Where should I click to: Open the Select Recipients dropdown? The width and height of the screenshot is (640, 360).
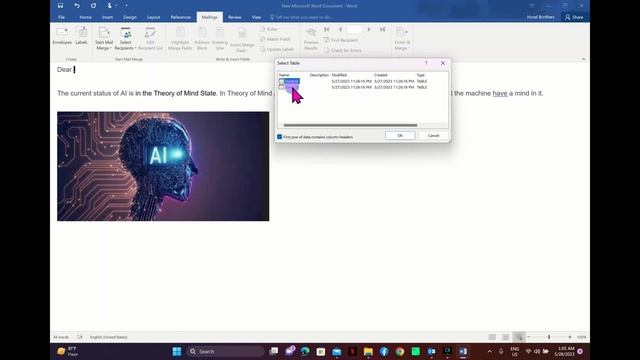coord(125,39)
